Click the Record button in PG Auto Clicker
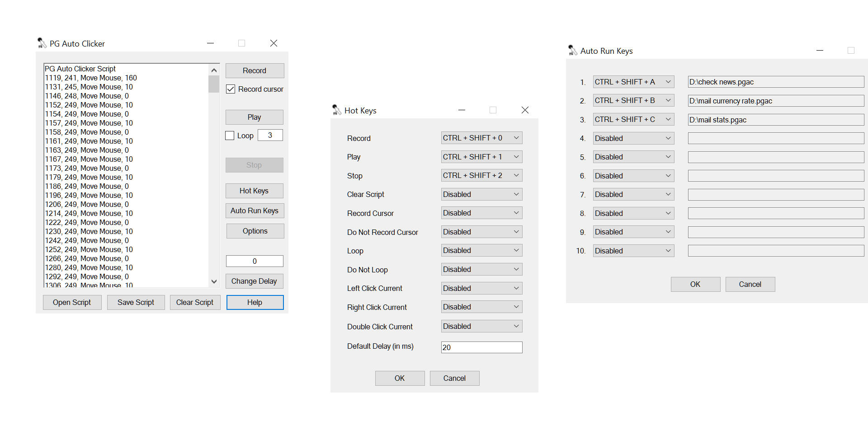Viewport: 868px width, 435px height. [x=255, y=70]
